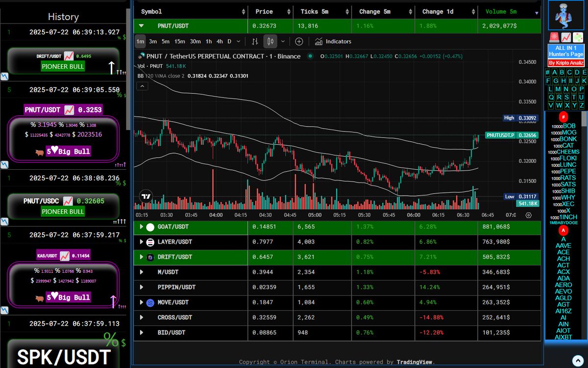Open the timeframe dropdown chevron after D

pos(238,42)
